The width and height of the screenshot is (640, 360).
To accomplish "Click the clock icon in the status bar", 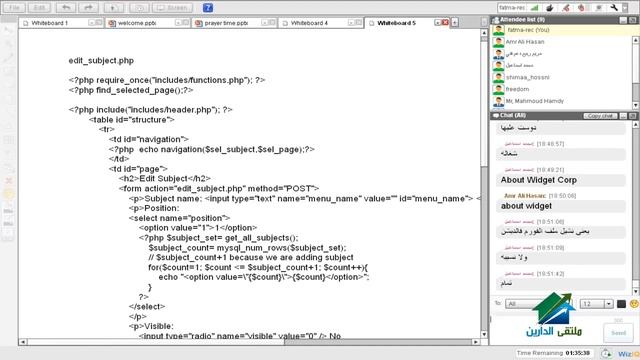I will point(606,353).
